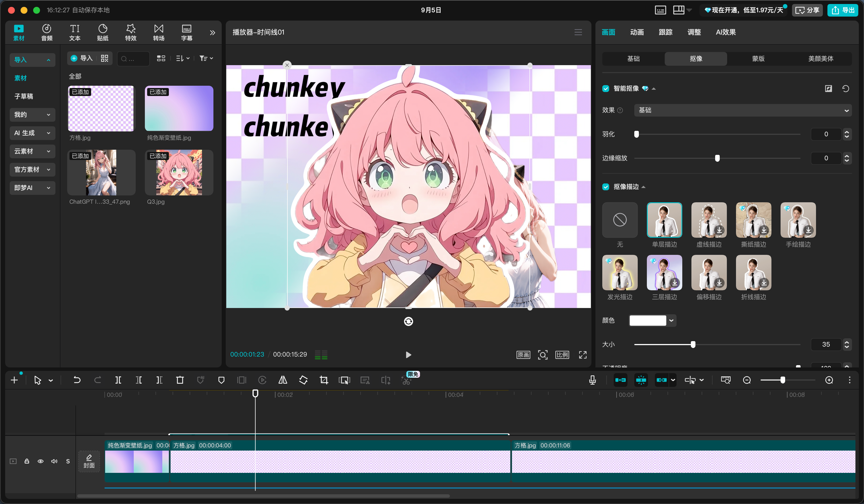Expand the 云素材 sidebar section

[32, 151]
